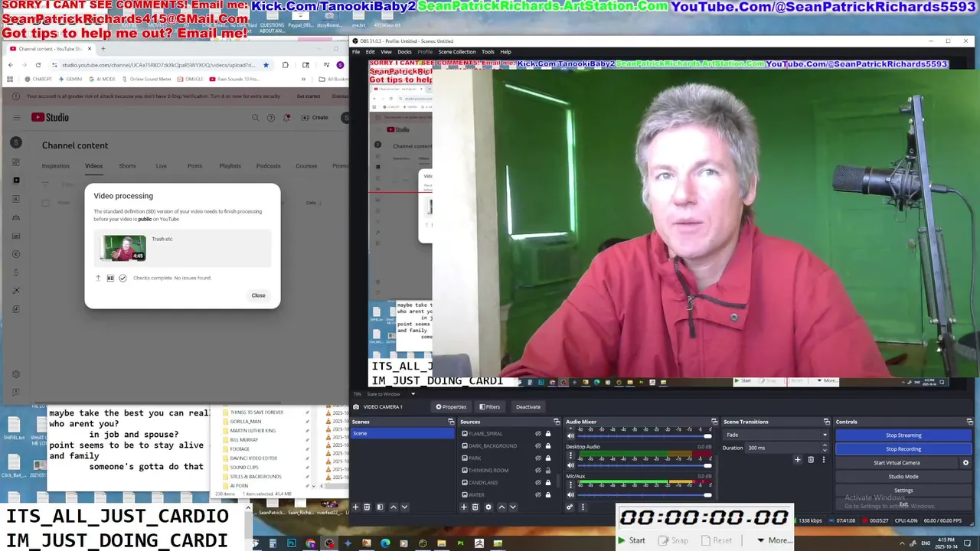980x551 pixels.
Task: Open YouTube Studio notifications bell
Action: 286,118
